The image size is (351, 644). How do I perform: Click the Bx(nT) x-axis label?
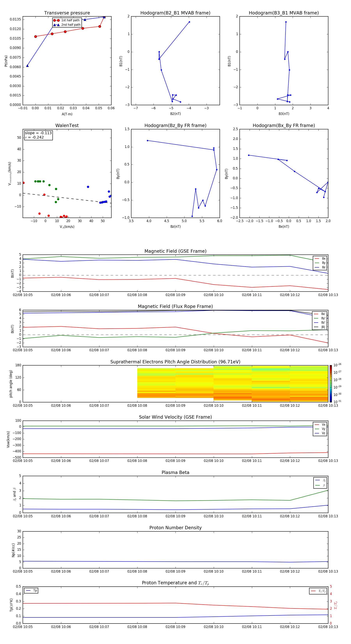pyautogui.click(x=284, y=227)
